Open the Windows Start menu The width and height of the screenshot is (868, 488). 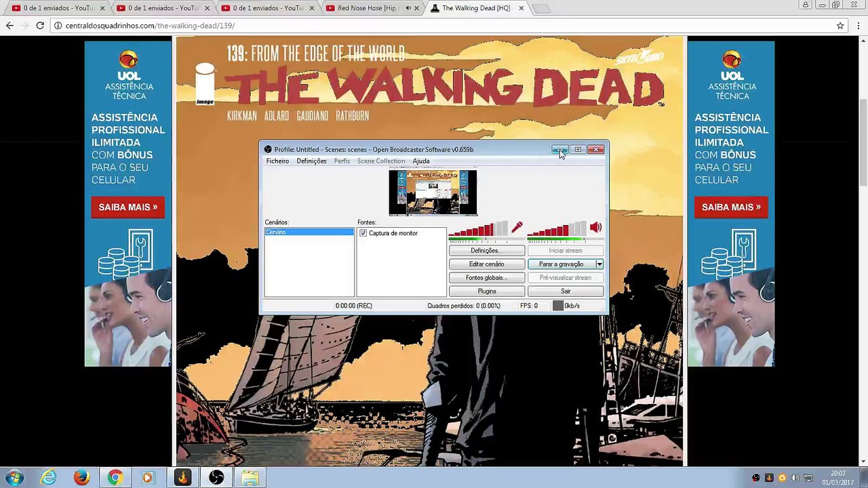pos(14,478)
